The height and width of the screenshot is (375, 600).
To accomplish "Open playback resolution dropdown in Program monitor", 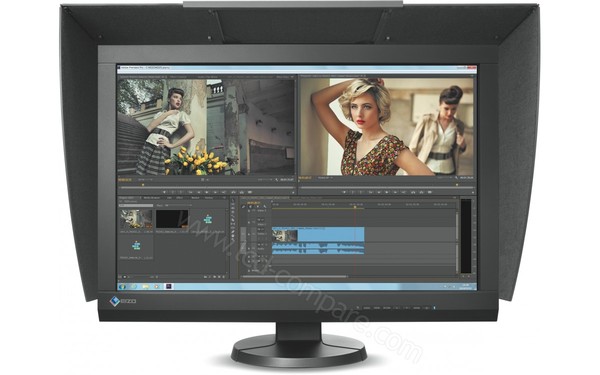I will [x=444, y=178].
